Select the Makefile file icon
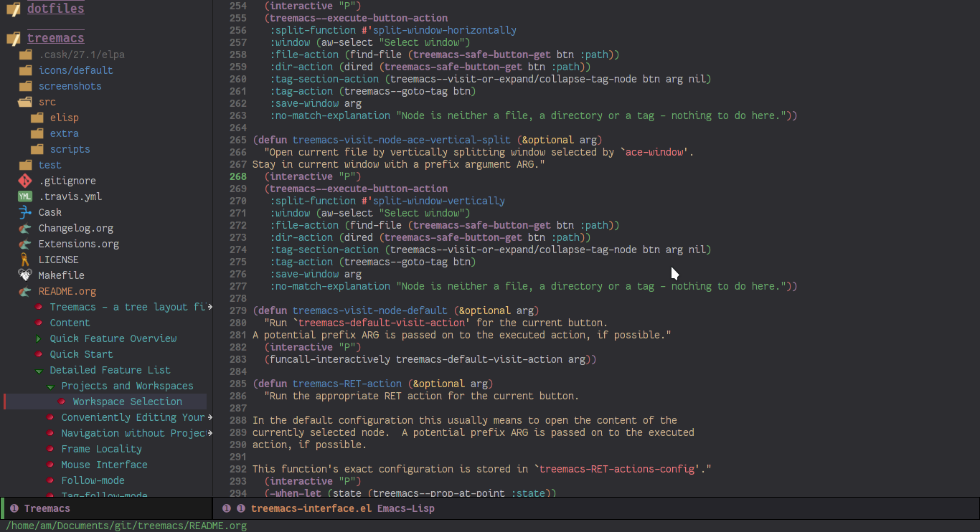The image size is (980, 532). [24, 275]
